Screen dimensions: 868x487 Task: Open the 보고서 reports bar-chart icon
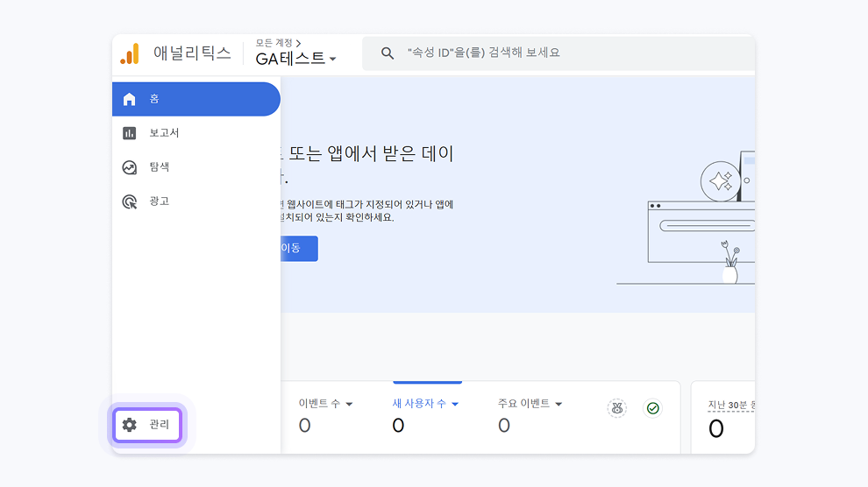(130, 133)
